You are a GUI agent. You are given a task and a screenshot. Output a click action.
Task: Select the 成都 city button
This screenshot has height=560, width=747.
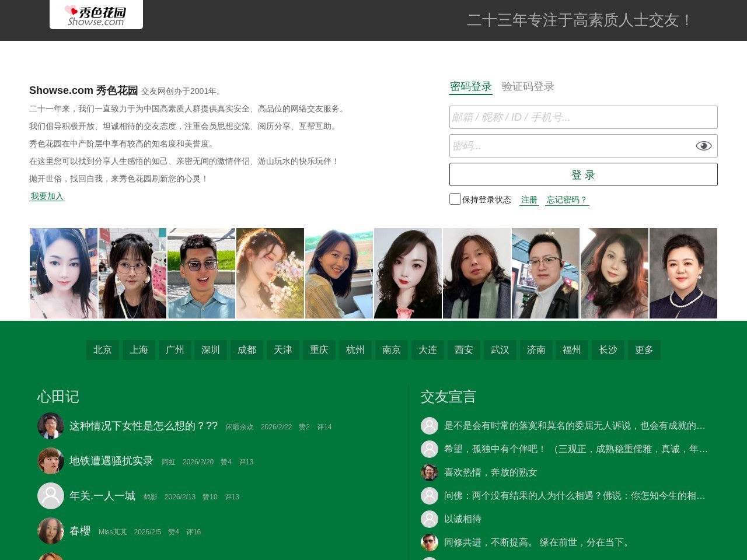click(x=247, y=349)
